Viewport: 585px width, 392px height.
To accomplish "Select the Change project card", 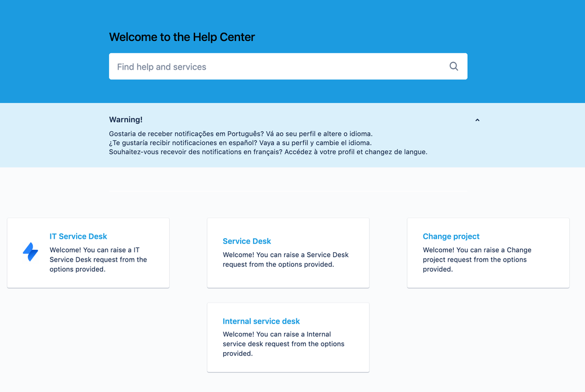I will pyautogui.click(x=488, y=253).
